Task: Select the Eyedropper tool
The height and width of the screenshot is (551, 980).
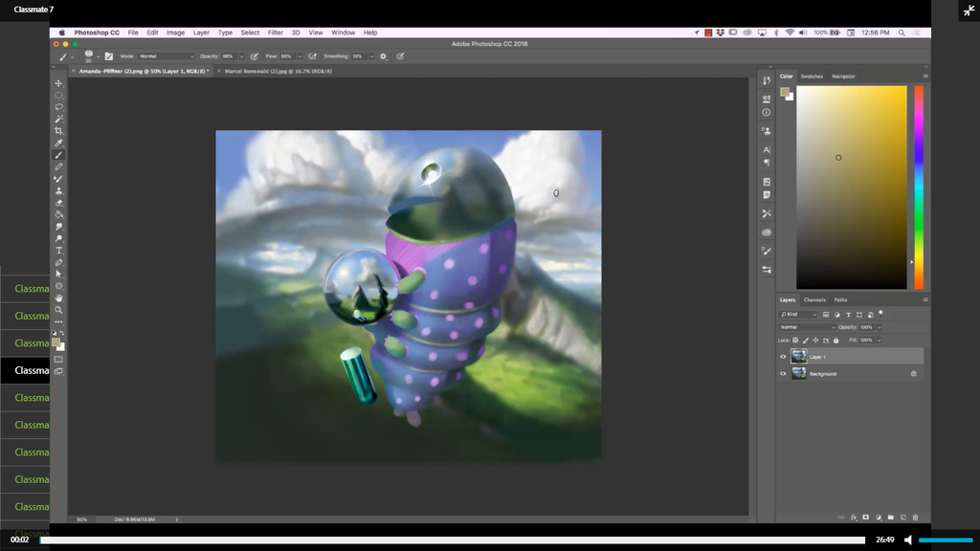Action: click(58, 143)
